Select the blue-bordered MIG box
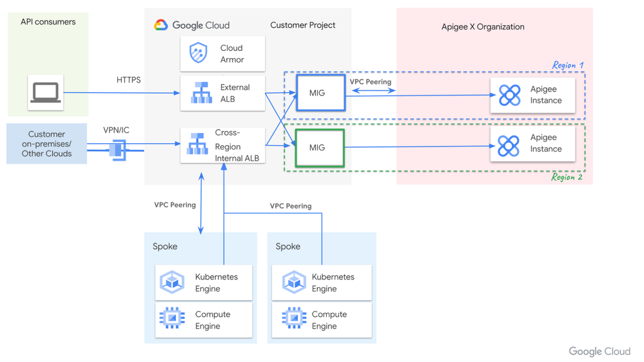The width and height of the screenshot is (644, 362). point(321,93)
